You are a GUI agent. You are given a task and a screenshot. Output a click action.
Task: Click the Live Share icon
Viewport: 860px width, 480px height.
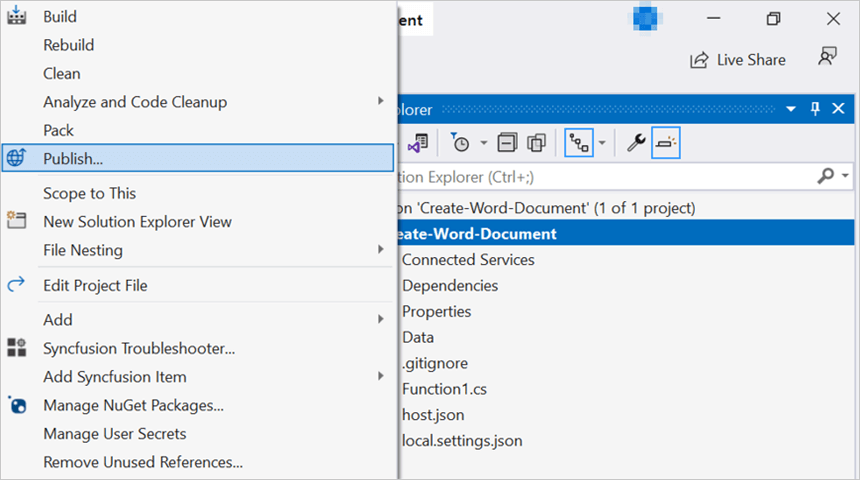pos(699,60)
